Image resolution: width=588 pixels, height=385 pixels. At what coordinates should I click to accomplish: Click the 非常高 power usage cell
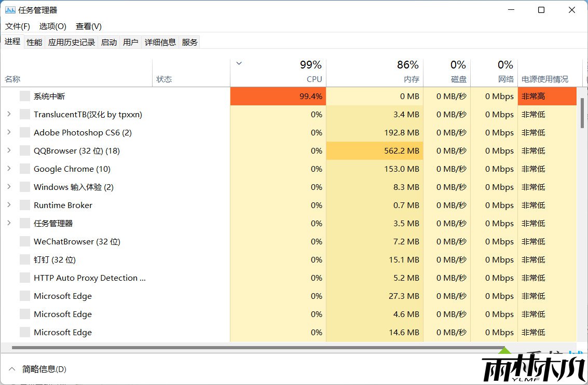point(547,97)
